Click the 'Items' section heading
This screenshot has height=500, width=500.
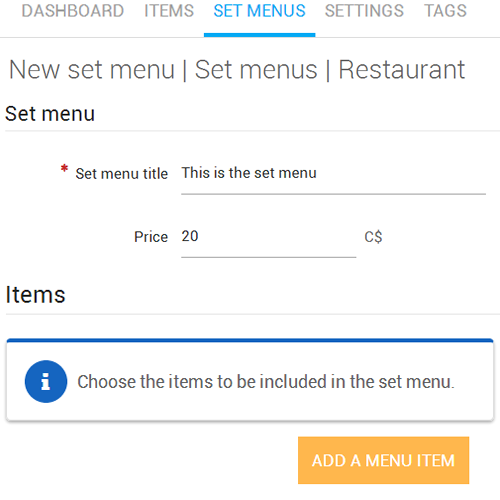[x=35, y=295]
